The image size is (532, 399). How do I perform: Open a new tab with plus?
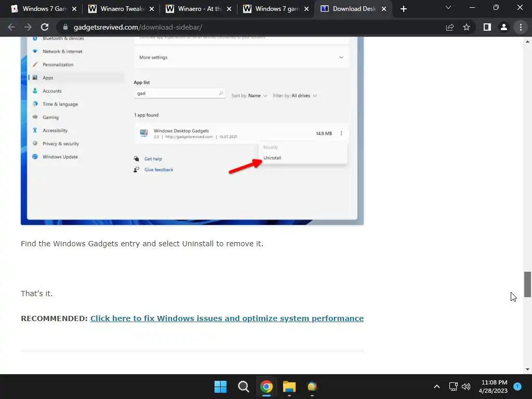[403, 9]
